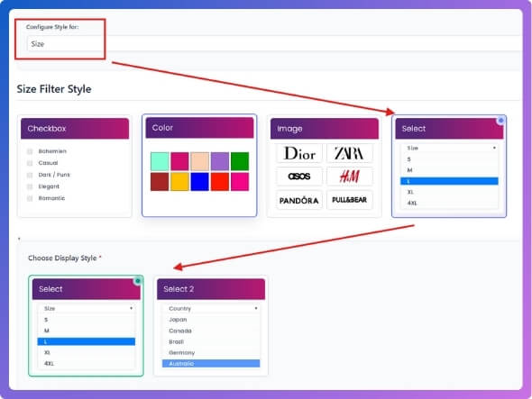This screenshot has width=532, height=399.
Task: Choose 4XL in display style Select list
Action: click(x=87, y=363)
